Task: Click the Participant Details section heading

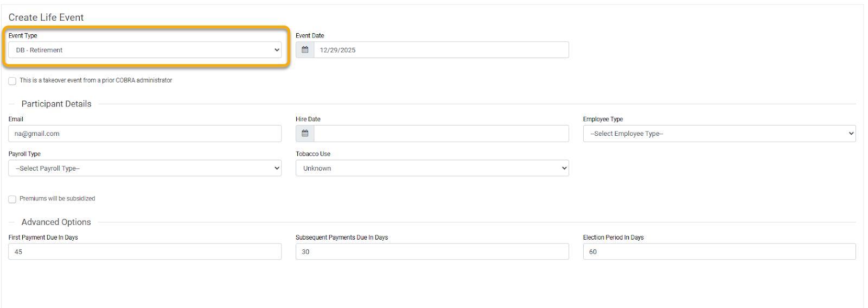Action: [x=56, y=104]
